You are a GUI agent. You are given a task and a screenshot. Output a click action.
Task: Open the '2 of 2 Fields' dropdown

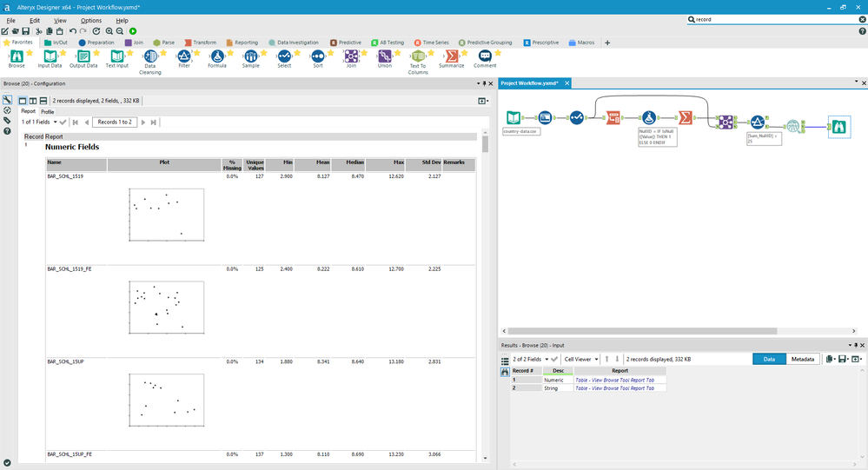(x=530, y=360)
